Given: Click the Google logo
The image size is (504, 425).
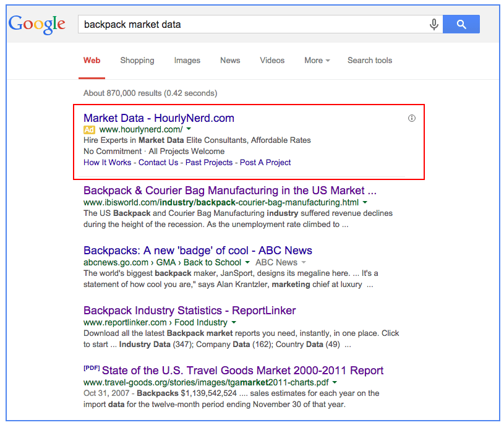Looking at the screenshot, I should [x=37, y=24].
